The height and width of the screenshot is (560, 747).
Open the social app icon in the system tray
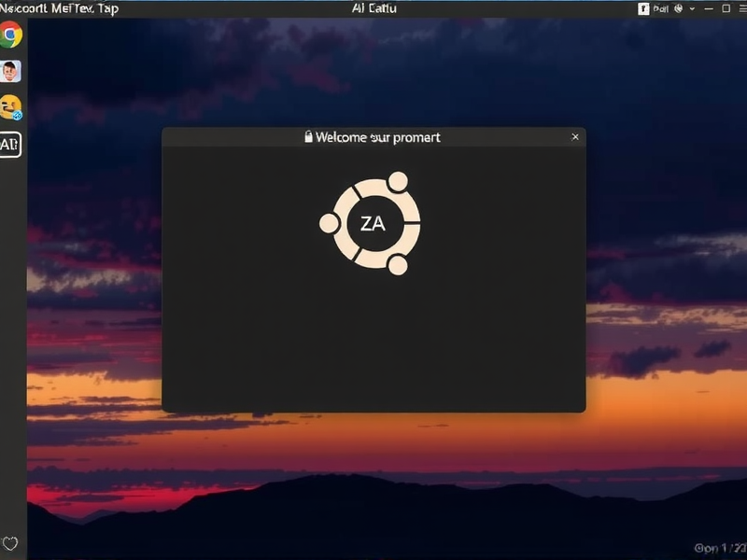pyautogui.click(x=643, y=7)
